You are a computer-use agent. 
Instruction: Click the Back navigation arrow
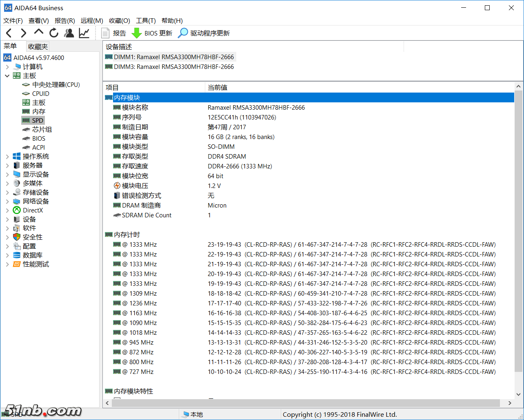(9, 33)
